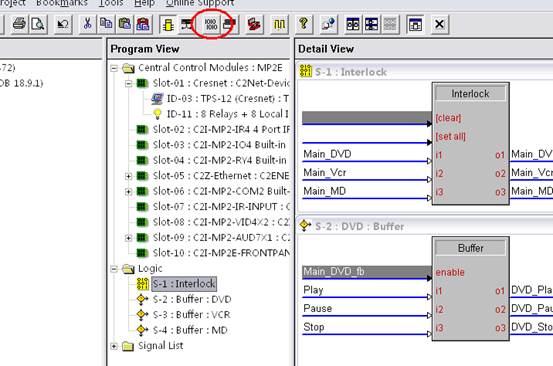Select S-4 : Buffer : MD in the tree
553x366 pixels.
(190, 330)
